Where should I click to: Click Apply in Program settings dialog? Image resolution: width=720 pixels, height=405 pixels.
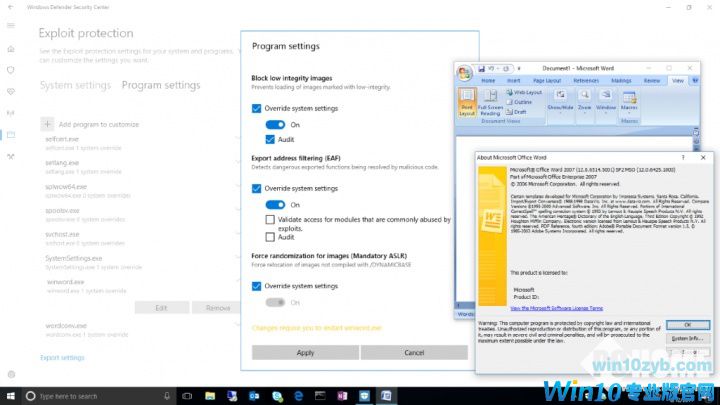tap(305, 352)
